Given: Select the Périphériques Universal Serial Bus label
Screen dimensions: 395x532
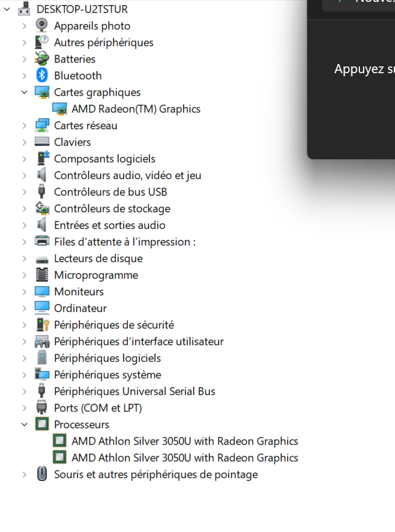Looking at the screenshot, I should (x=135, y=392).
